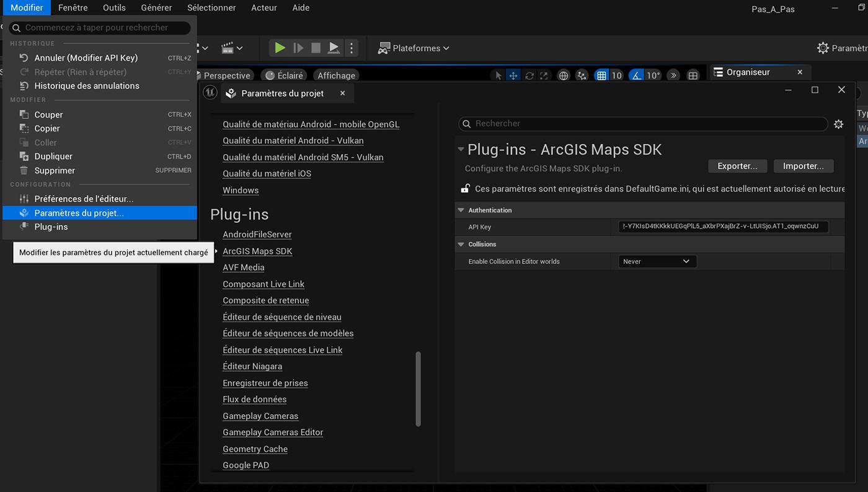Click the globe coordinate system icon
Image resolution: width=868 pixels, height=492 pixels.
coord(564,76)
